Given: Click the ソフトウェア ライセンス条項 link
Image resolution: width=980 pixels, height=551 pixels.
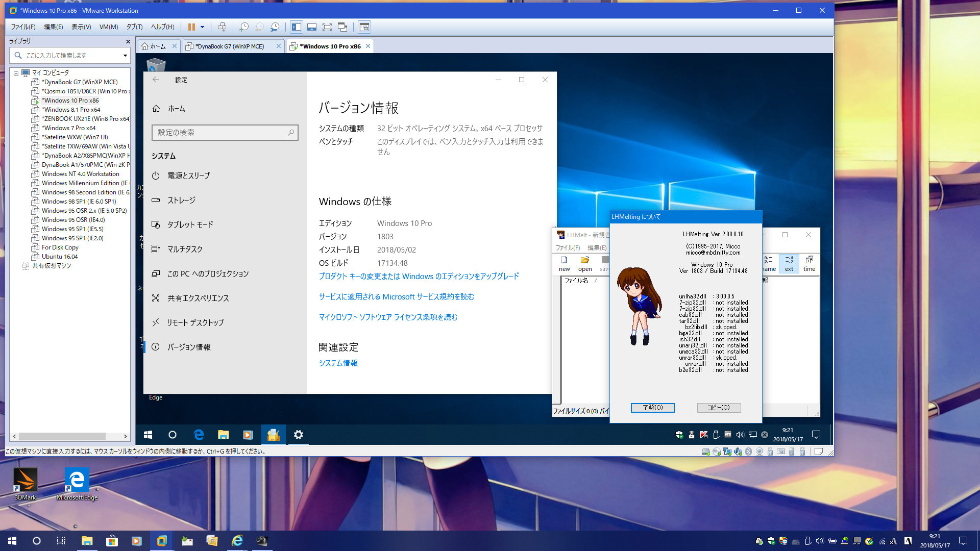Looking at the screenshot, I should tap(388, 317).
